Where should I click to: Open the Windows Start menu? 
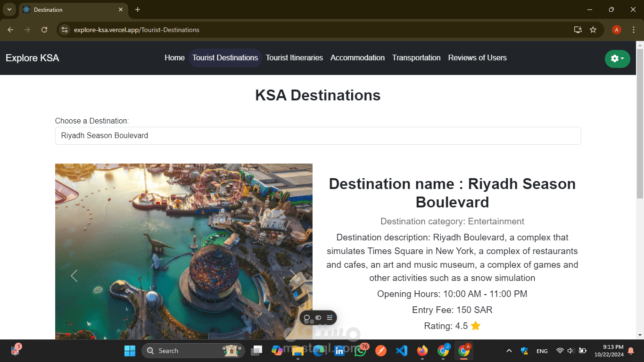pyautogui.click(x=130, y=351)
